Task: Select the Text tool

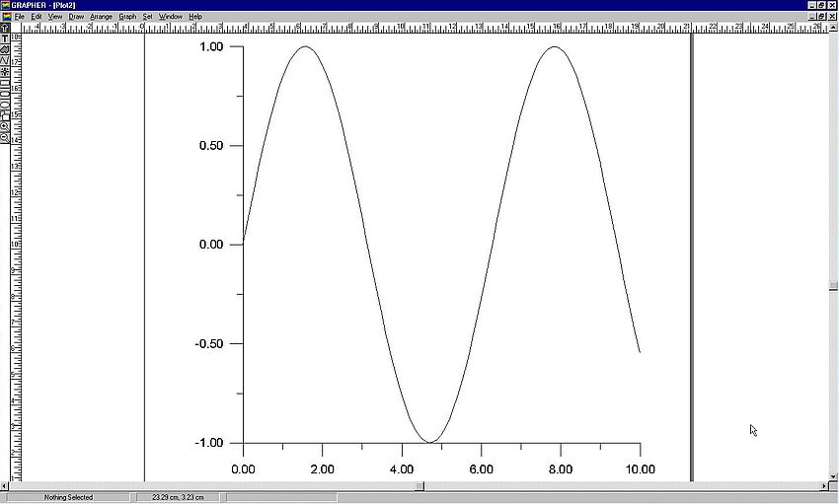Action: (5, 38)
